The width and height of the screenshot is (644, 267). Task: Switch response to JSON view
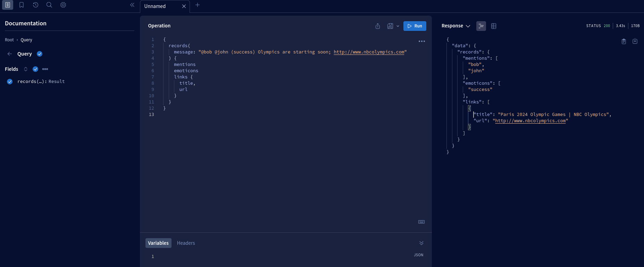(x=481, y=26)
